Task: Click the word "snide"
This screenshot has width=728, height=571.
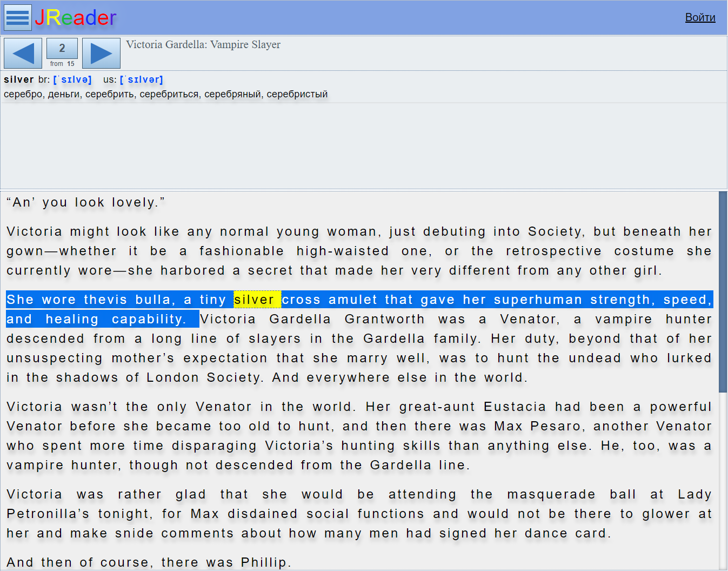Action: point(134,533)
